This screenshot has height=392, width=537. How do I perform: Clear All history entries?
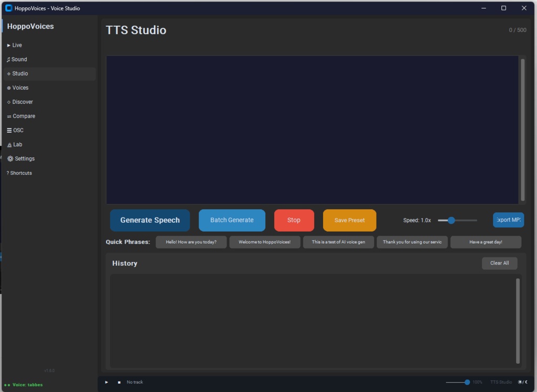tap(499, 263)
